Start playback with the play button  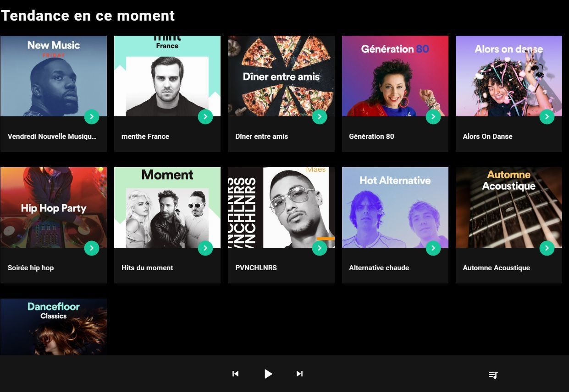pos(268,374)
